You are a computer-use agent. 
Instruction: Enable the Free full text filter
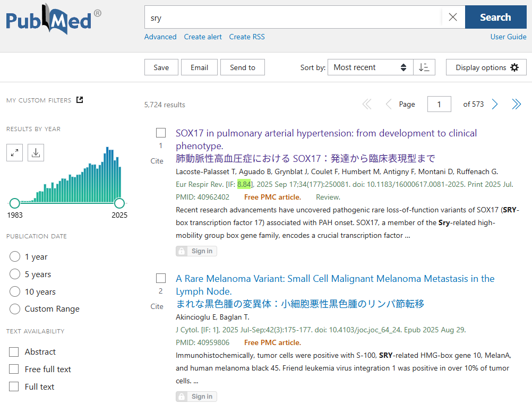click(x=14, y=369)
